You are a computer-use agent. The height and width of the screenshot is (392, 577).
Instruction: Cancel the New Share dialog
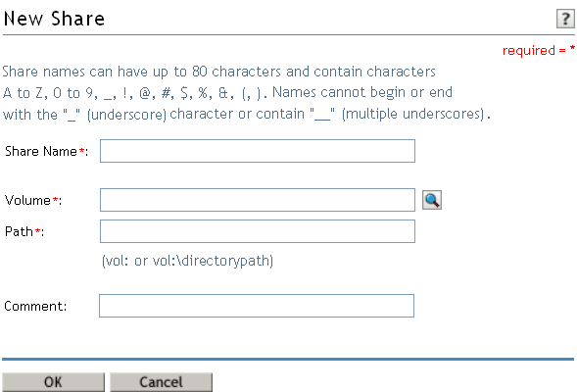click(162, 382)
